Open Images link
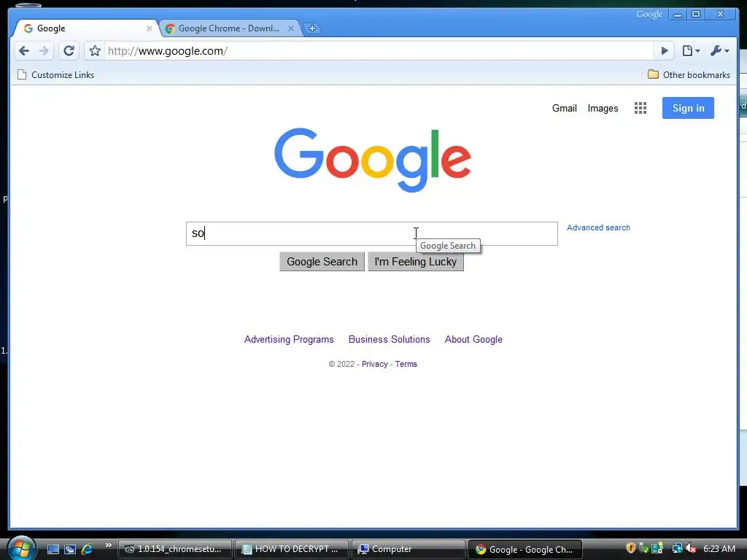Viewport: 747px width, 560px height. pyautogui.click(x=603, y=108)
